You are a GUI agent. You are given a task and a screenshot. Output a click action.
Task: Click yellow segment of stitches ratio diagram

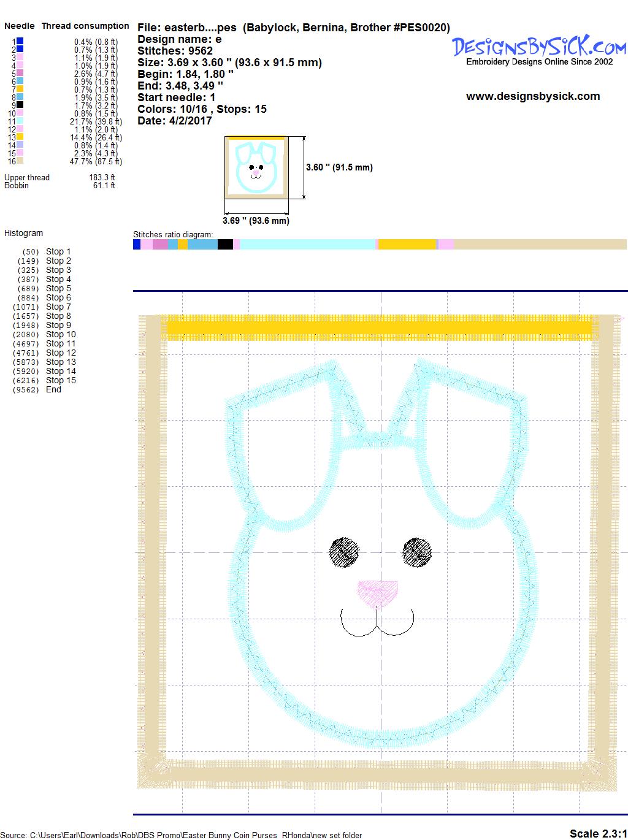407,245
